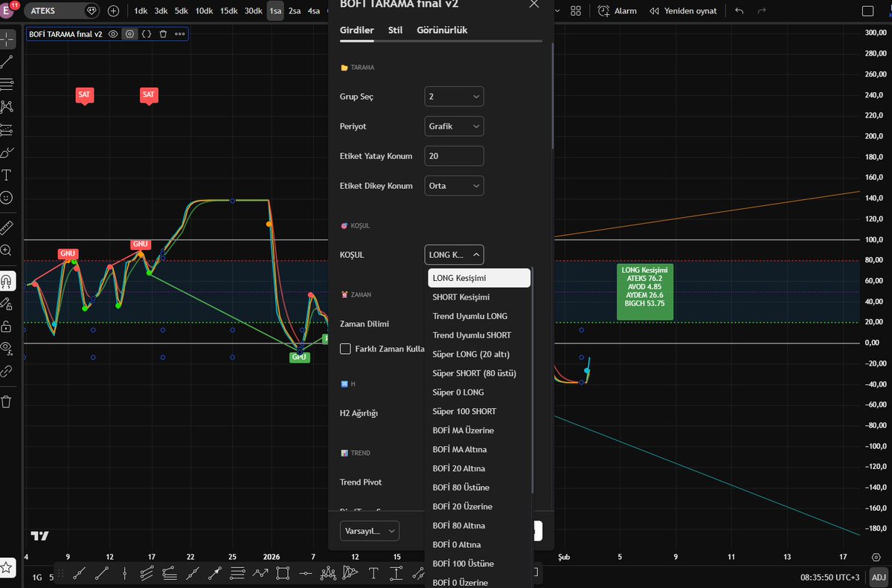Open the Varsayılanlar dropdown
This screenshot has height=588, width=892.
[369, 532]
